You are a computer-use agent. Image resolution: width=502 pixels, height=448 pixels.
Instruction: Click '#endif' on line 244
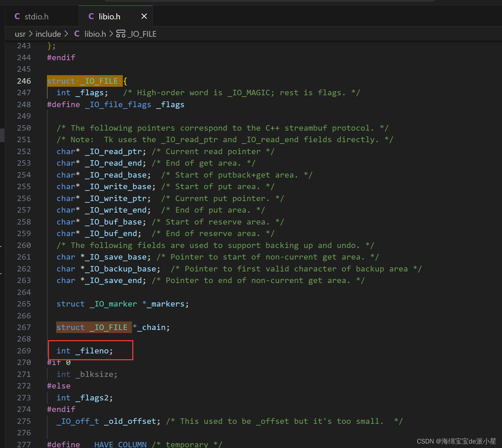(x=61, y=57)
